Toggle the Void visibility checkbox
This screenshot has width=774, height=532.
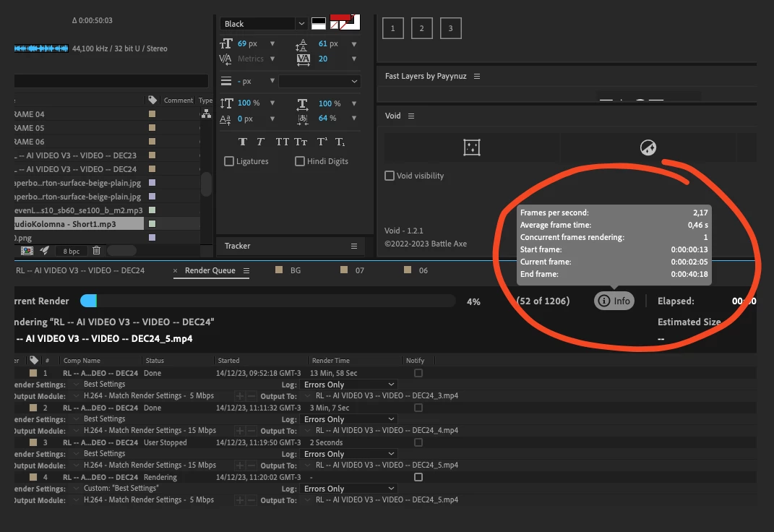(390, 176)
